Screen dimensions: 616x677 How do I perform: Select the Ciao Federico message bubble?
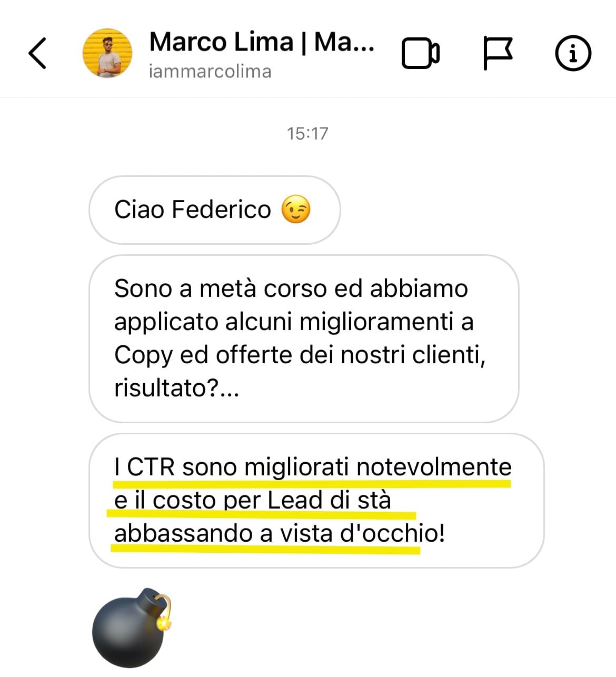click(x=215, y=210)
